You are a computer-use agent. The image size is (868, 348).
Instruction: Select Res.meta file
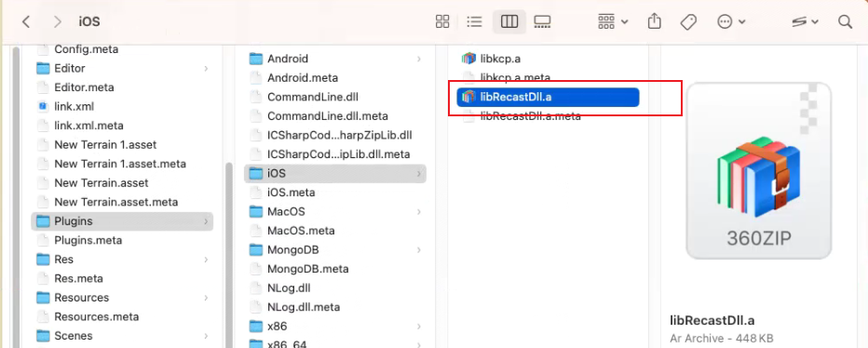click(122, 278)
